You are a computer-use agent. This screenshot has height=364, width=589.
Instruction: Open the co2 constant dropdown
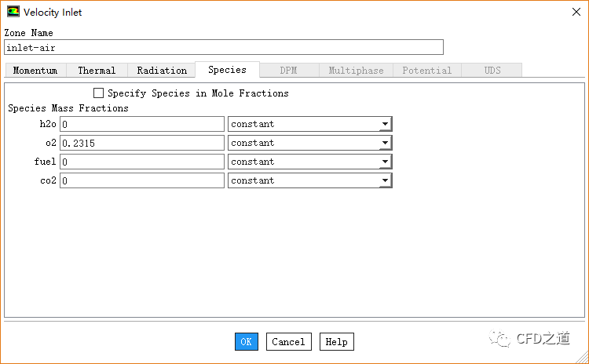[310, 180]
